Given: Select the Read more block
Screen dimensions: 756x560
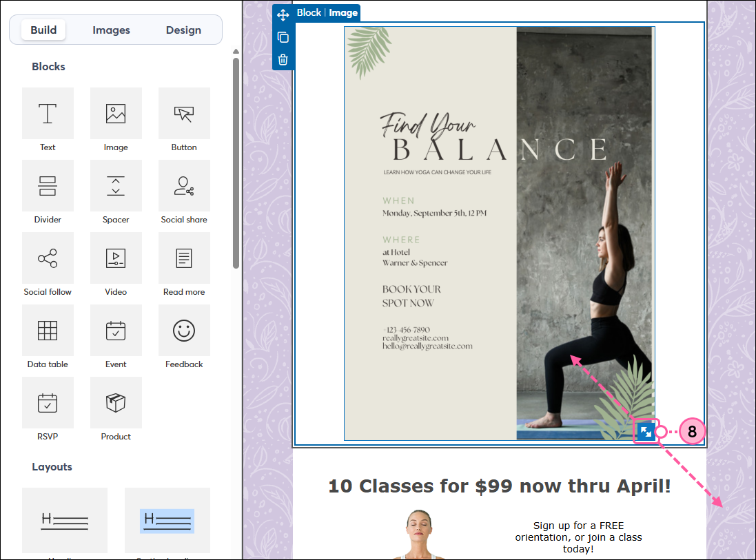Looking at the screenshot, I should tap(184, 258).
